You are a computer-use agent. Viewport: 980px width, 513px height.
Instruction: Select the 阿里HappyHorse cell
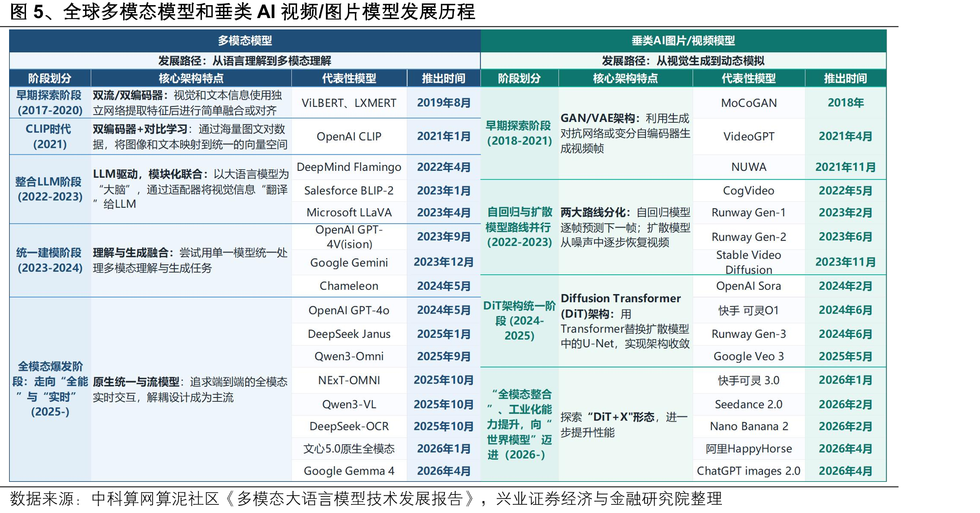[749, 449]
